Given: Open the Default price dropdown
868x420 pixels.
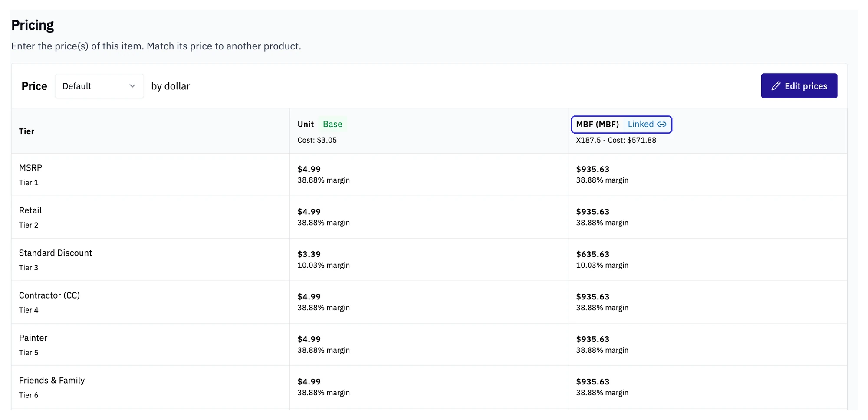Looking at the screenshot, I should click(99, 86).
